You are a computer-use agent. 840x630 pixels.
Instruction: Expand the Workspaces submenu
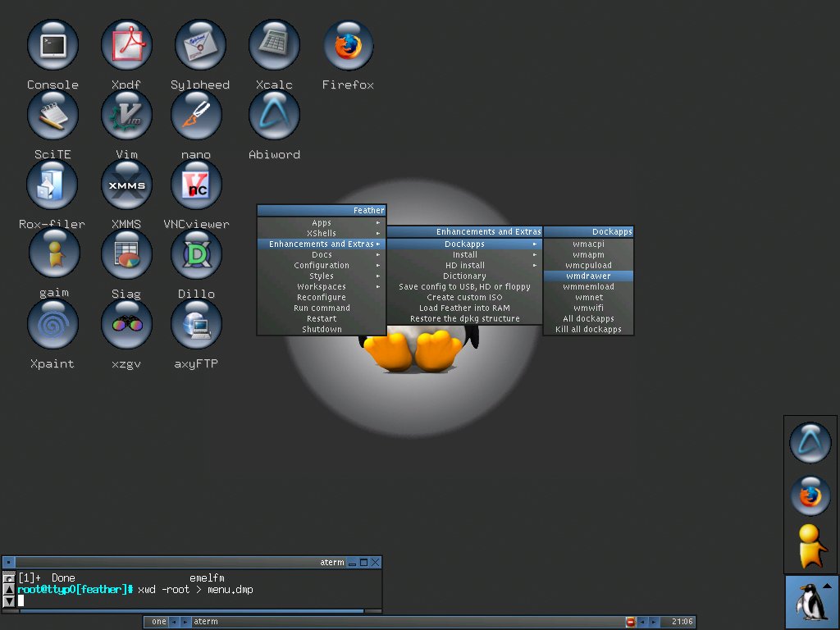[322, 286]
